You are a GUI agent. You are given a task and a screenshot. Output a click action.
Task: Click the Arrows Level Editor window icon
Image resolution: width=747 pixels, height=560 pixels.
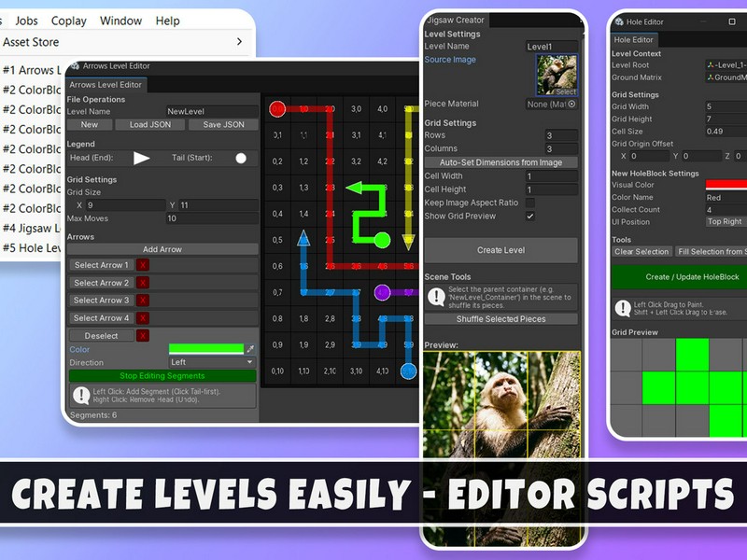point(75,65)
